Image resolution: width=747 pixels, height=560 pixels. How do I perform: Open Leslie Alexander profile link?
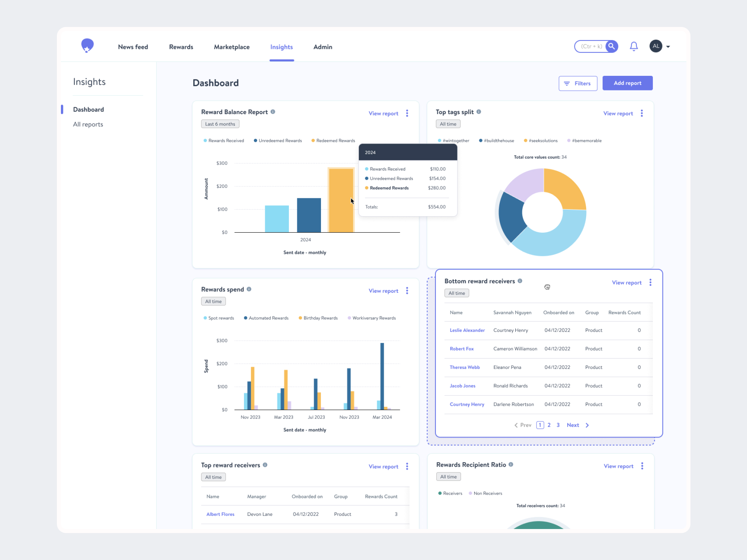click(467, 330)
